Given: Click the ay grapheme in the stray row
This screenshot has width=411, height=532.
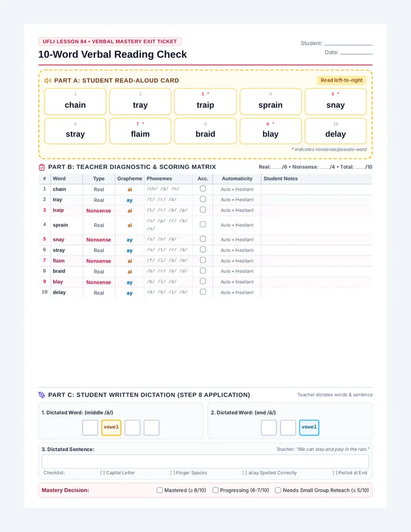Looking at the screenshot, I should (130, 251).
